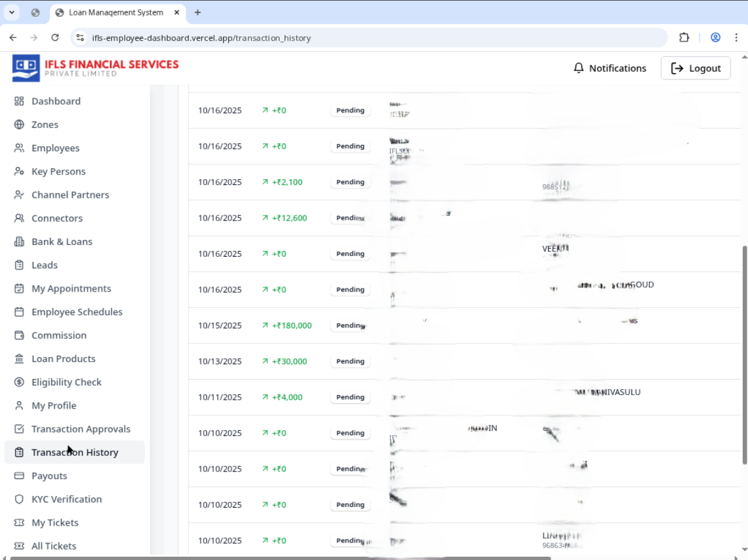The width and height of the screenshot is (748, 560).
Task: Click the KYC Verification shield icon
Action: point(19,499)
